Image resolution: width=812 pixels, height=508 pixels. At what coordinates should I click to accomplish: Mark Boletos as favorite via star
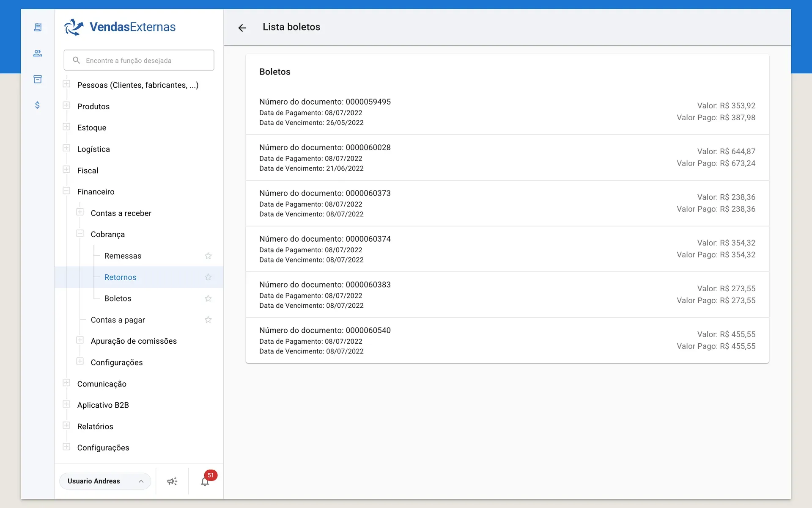(x=208, y=298)
